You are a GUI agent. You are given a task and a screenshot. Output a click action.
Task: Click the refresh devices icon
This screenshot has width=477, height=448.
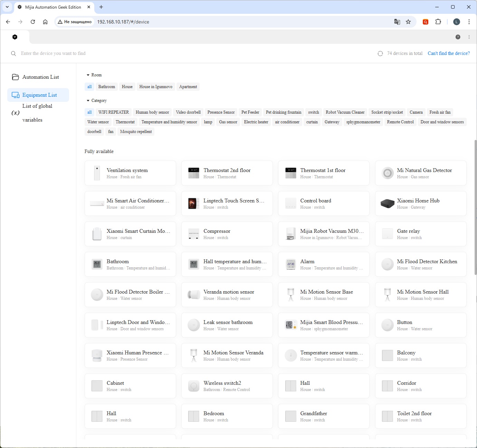coord(380,54)
